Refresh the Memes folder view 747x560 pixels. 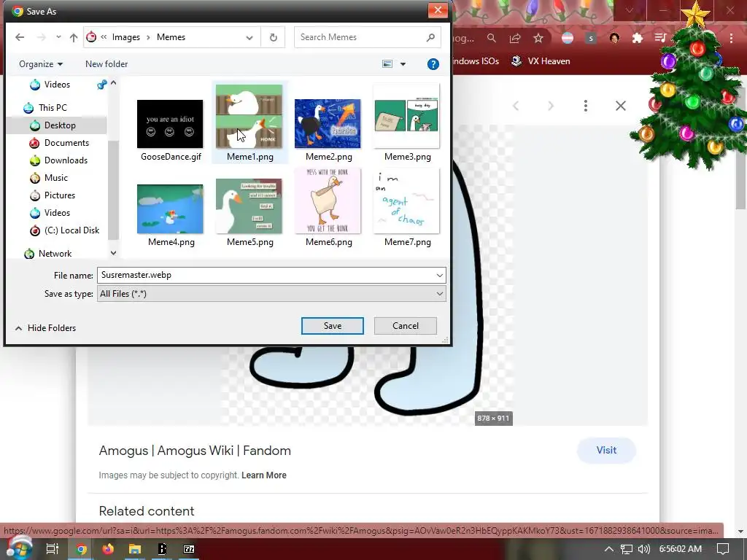[273, 37]
